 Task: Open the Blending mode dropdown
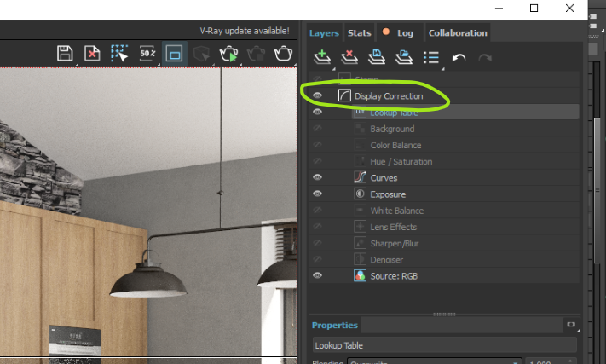pos(434,362)
